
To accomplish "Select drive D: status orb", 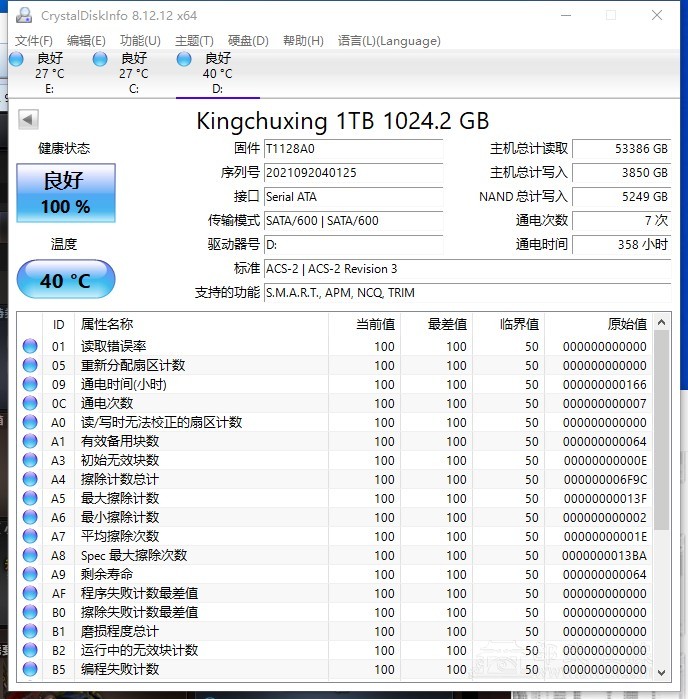I will click(x=184, y=59).
